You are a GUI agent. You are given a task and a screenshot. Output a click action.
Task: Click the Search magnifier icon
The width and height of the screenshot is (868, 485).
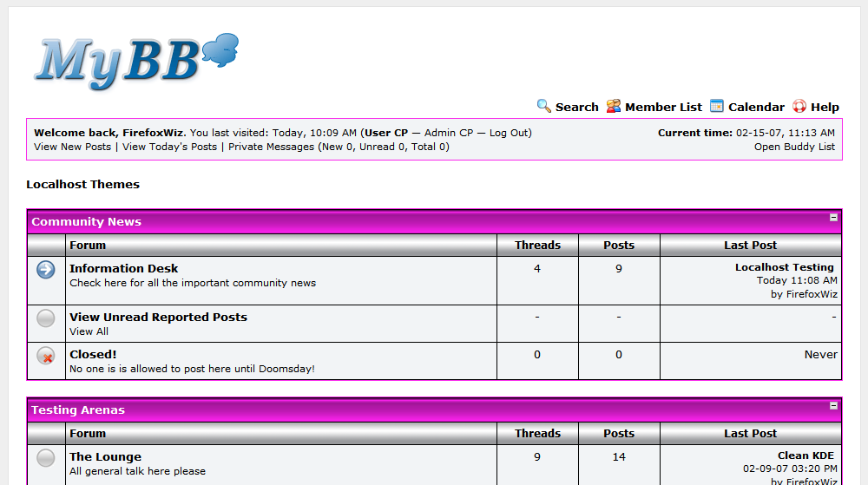(x=543, y=106)
